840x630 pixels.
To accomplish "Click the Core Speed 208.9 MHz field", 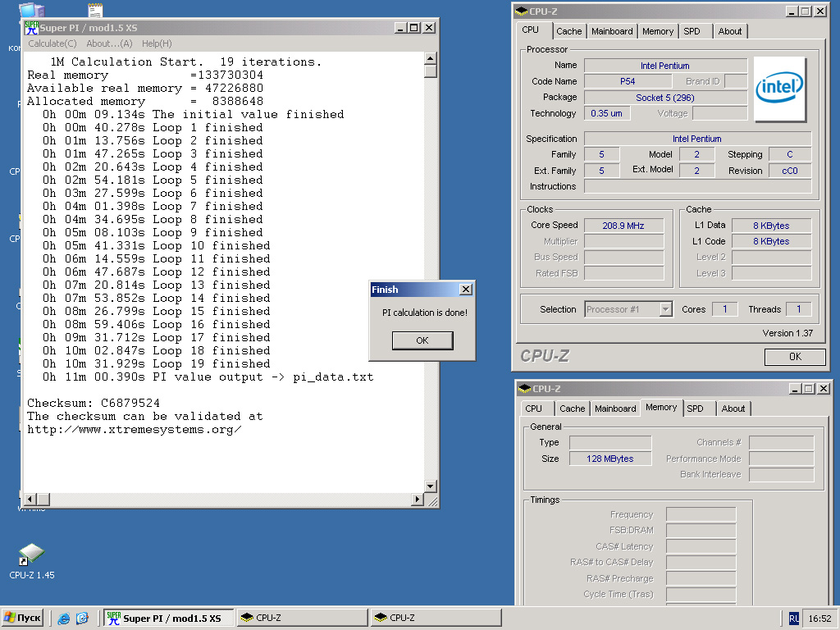I will (623, 226).
